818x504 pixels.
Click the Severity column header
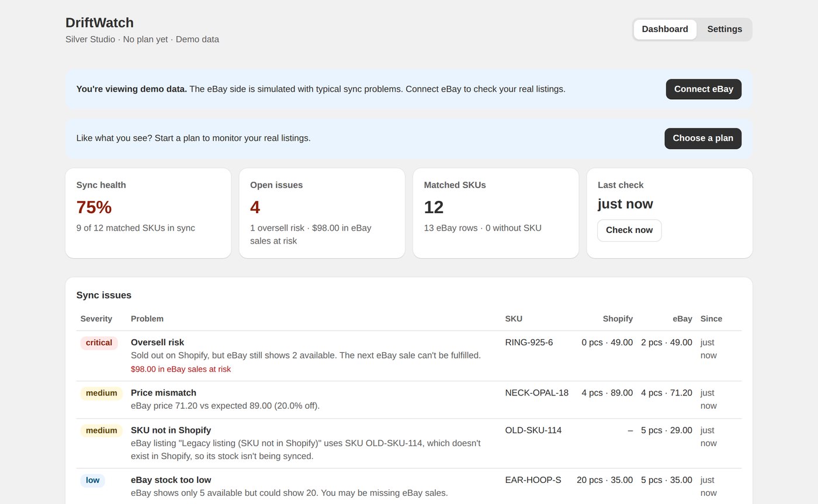pyautogui.click(x=96, y=319)
